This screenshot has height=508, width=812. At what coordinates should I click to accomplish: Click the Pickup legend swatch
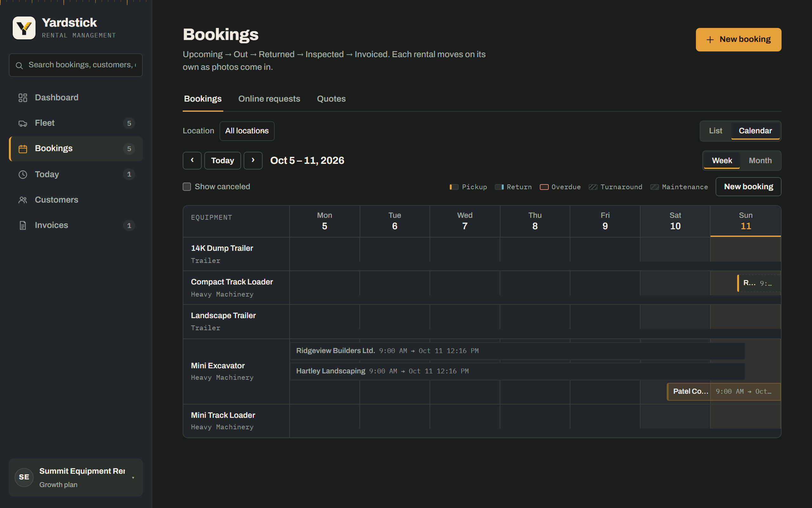tap(454, 187)
